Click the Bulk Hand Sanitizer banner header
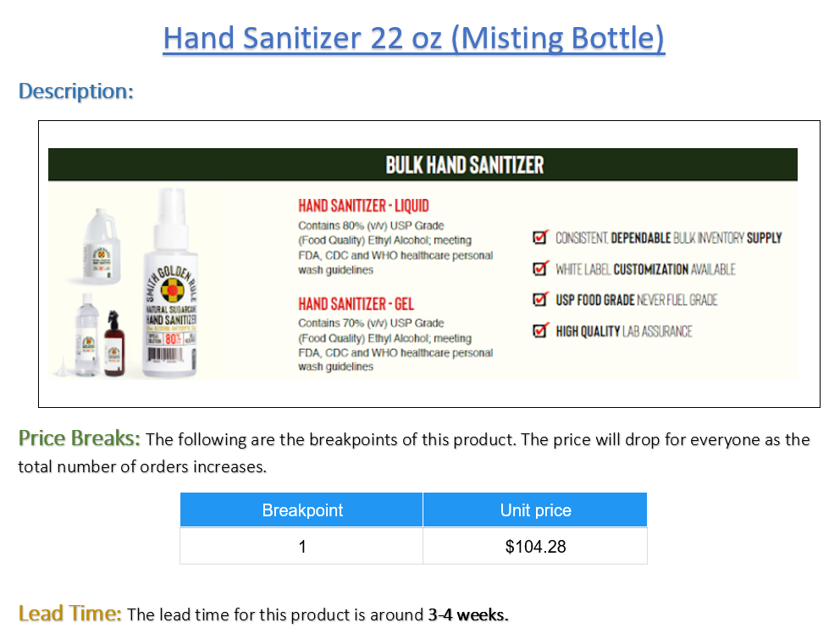840x639 pixels. point(423,164)
